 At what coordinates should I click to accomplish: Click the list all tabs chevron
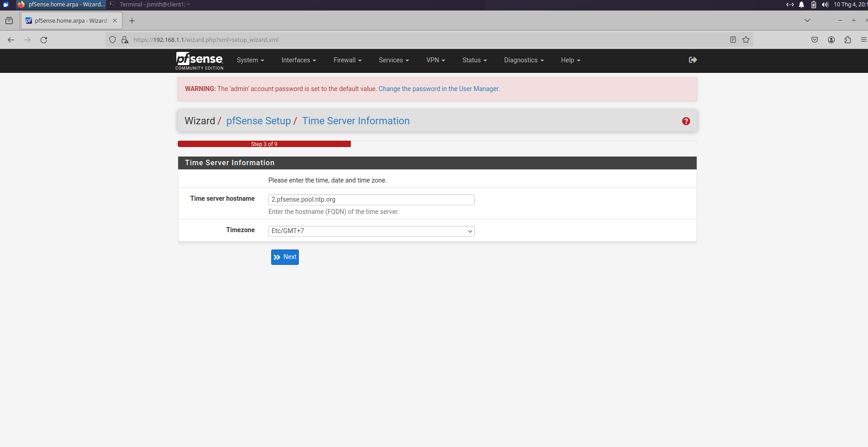click(x=807, y=20)
